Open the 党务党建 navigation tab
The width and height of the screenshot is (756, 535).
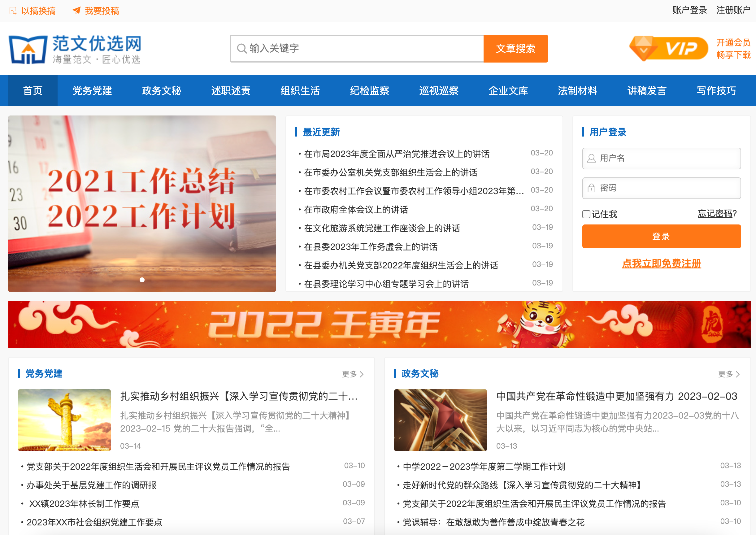coord(92,91)
